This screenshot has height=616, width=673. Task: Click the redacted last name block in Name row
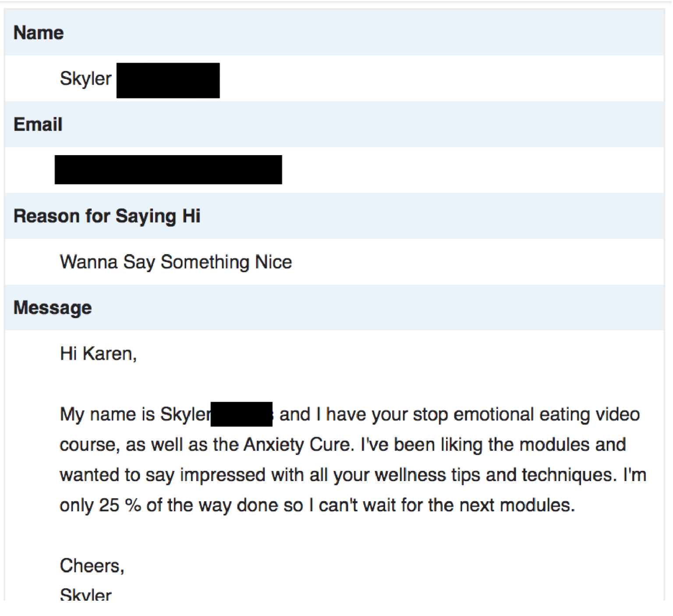(168, 80)
